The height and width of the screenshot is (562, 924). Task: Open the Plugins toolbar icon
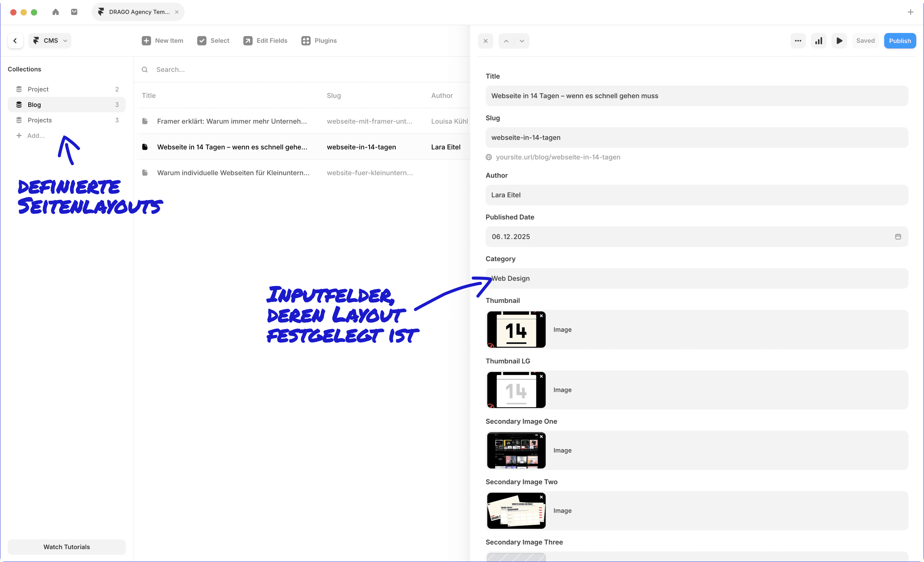tap(306, 40)
